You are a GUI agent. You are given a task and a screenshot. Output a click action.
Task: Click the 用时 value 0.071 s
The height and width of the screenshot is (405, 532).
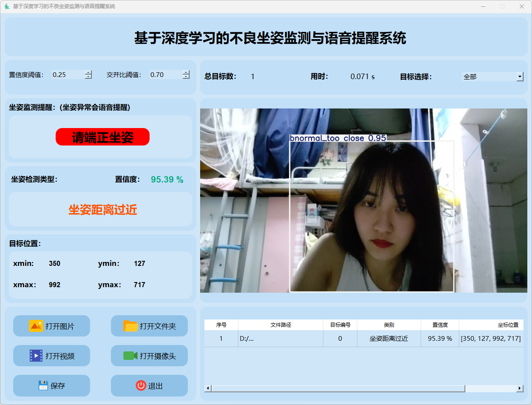[362, 77]
